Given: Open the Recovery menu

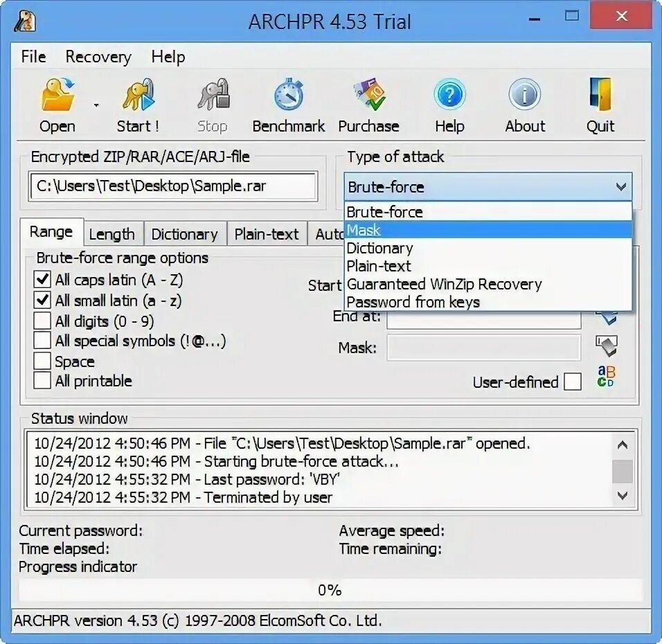Looking at the screenshot, I should click(98, 57).
